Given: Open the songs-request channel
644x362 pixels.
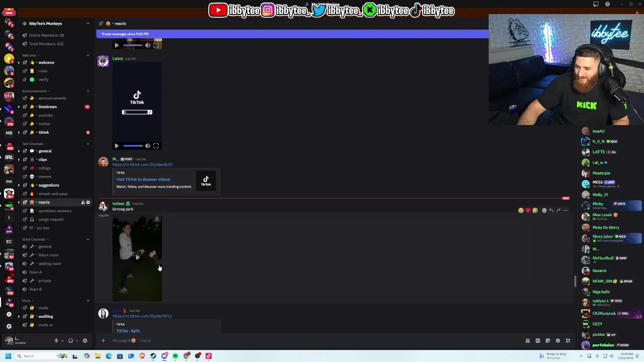Looking at the screenshot, I should [x=55, y=219].
